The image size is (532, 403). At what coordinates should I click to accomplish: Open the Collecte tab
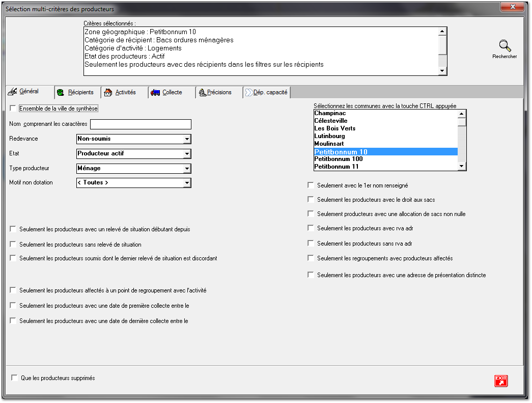click(x=172, y=93)
